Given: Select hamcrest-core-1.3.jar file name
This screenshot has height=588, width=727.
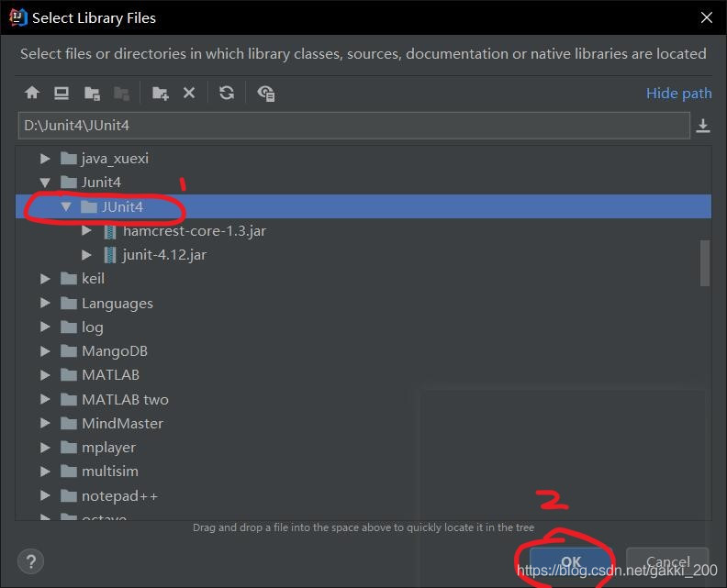Looking at the screenshot, I should (x=195, y=231).
